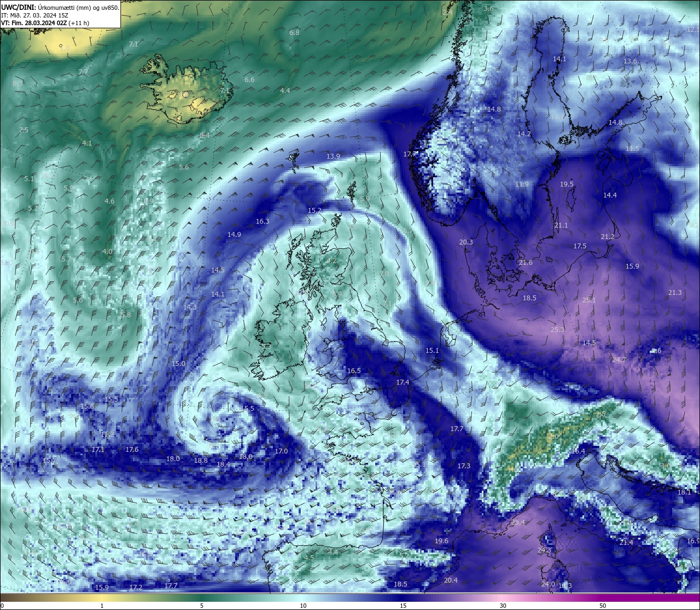Click the 4.1 value label
The width and height of the screenshot is (700, 610).
click(87, 143)
